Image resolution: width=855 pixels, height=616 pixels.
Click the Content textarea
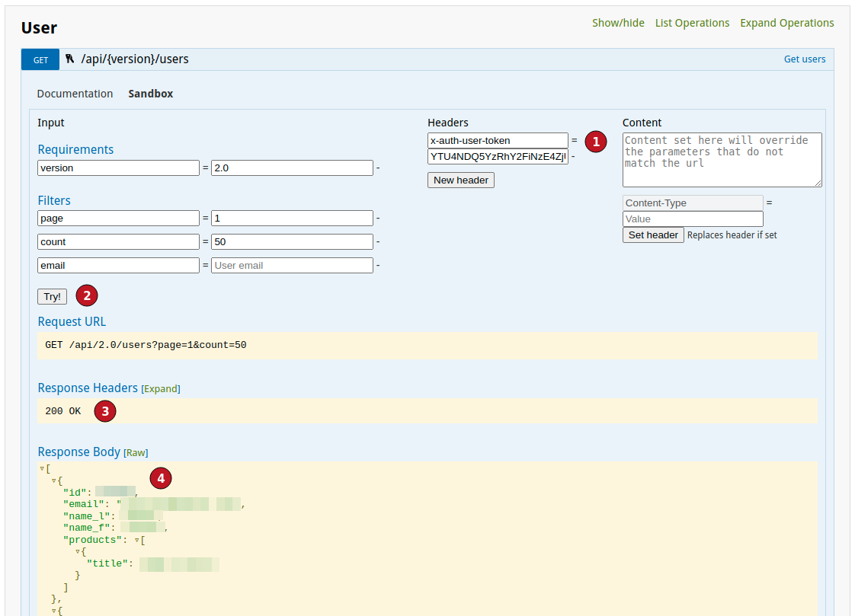[722, 160]
